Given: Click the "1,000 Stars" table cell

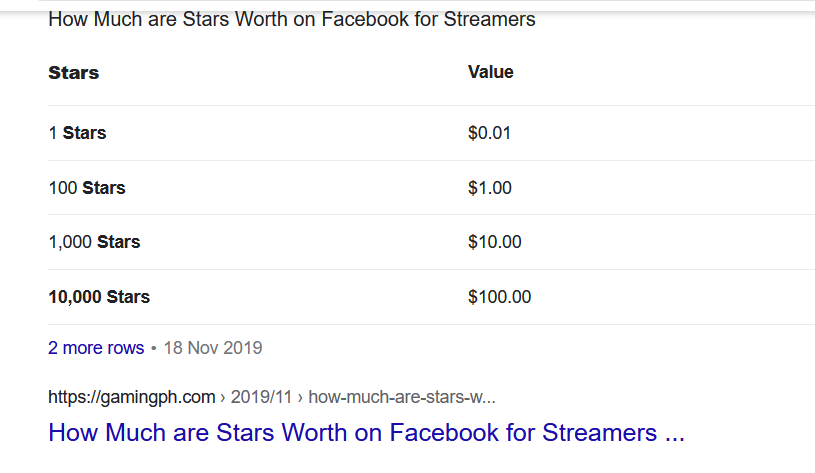Looking at the screenshot, I should point(94,242).
